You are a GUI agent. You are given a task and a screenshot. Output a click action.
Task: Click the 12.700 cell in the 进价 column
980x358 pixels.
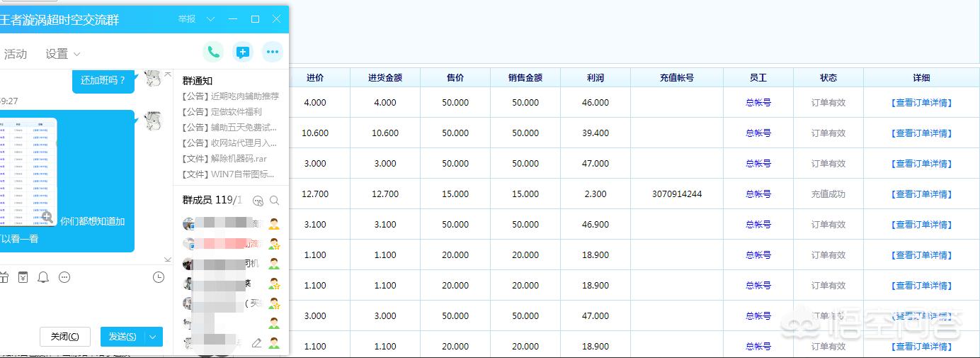pos(315,194)
